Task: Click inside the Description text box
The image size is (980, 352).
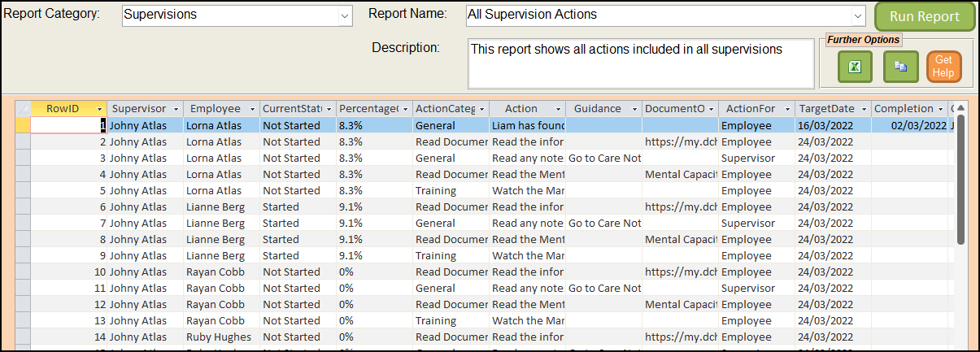Action: 640,63
